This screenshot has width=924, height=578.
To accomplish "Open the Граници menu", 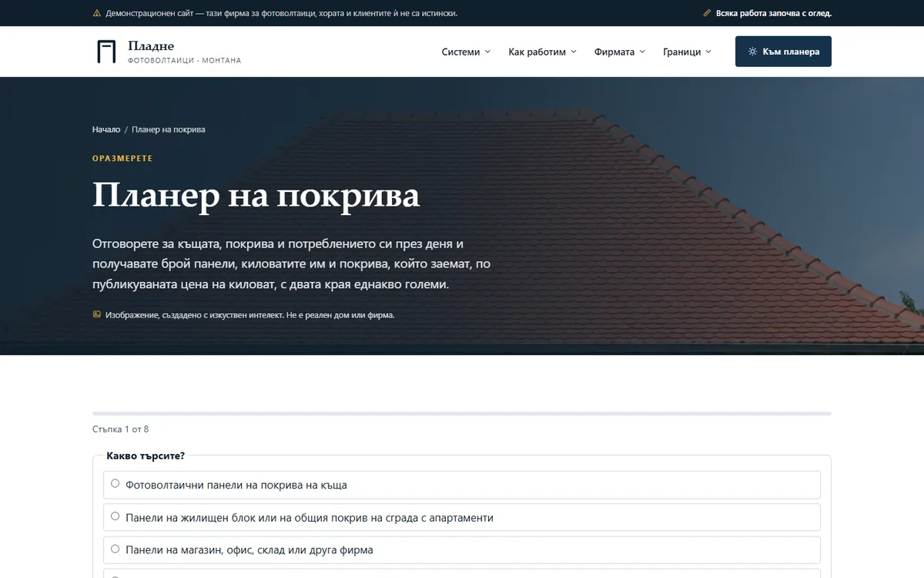I will 687,52.
